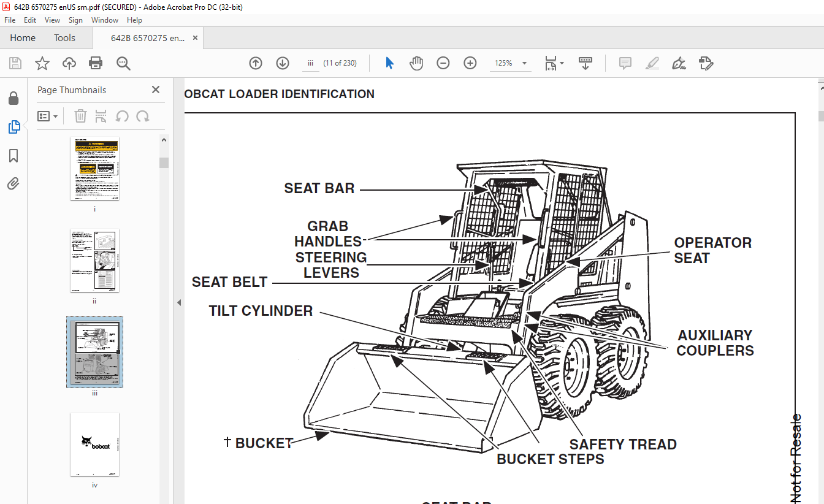Image resolution: width=824 pixels, height=504 pixels.
Task: Switch to the Home tab
Action: point(23,38)
